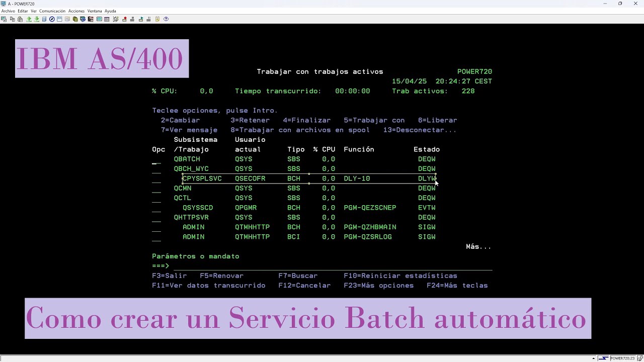Click the record macro red-dot icon
644x362 pixels.
point(125,19)
